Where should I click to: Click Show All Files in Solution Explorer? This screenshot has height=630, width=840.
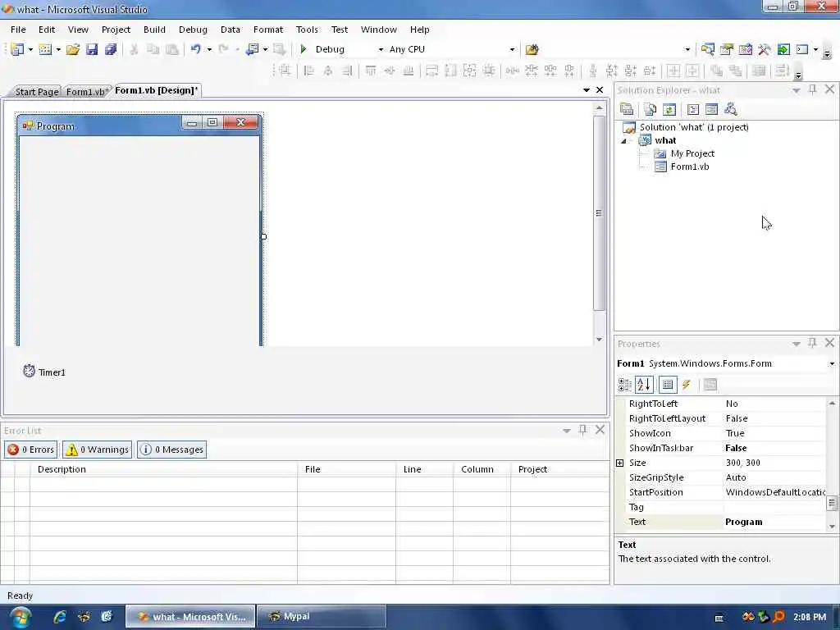tap(650, 109)
